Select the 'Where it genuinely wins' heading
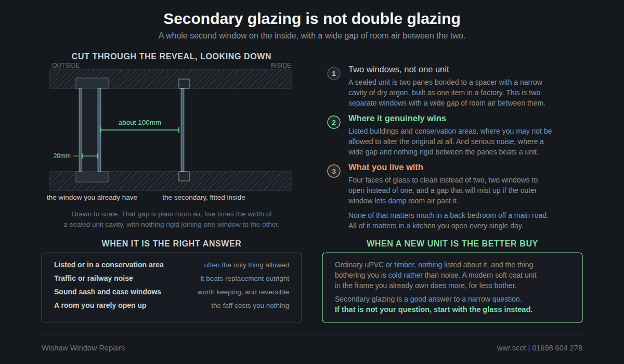 click(x=397, y=119)
